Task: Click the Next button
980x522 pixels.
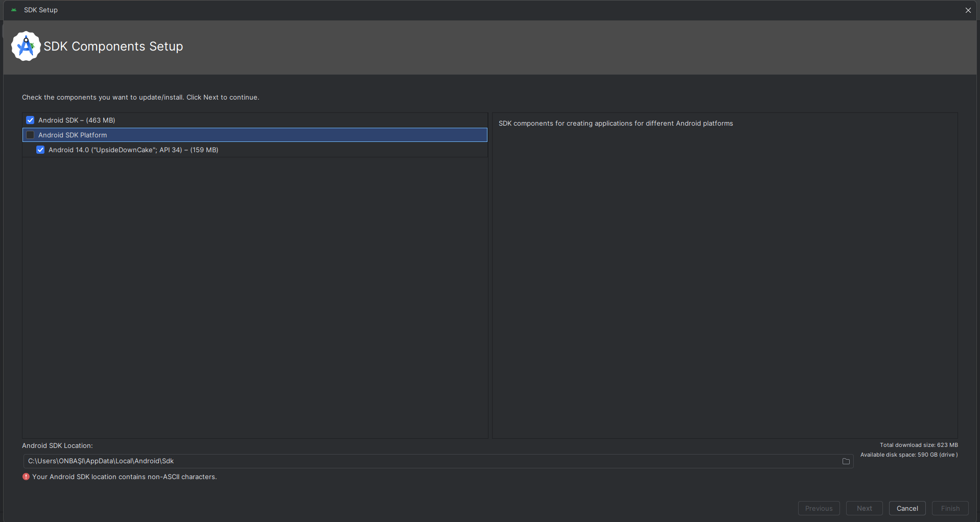Action: coord(865,508)
